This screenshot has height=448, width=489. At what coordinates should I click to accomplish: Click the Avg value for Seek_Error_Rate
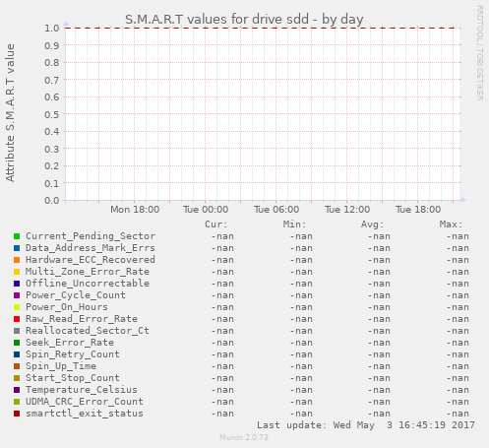click(379, 343)
